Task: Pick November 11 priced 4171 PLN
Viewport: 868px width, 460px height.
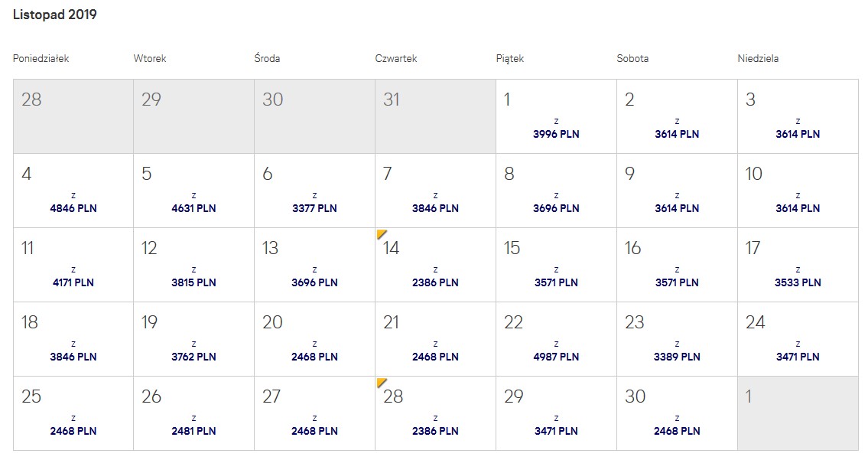Action: [x=73, y=265]
